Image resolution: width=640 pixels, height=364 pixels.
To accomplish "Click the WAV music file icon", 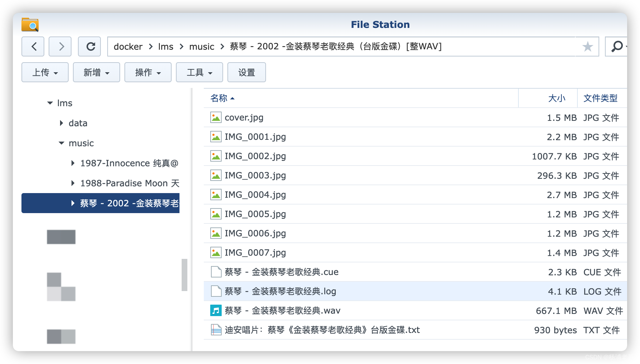I will point(216,310).
